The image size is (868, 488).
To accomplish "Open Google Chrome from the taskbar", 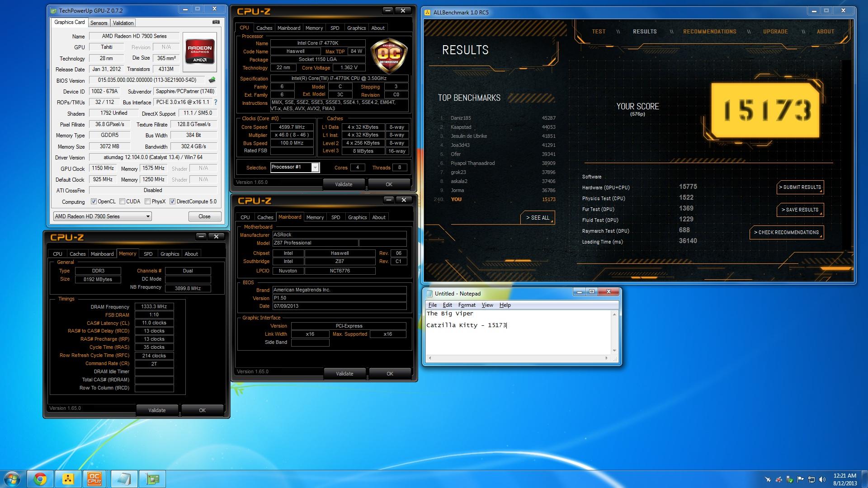I will (40, 479).
